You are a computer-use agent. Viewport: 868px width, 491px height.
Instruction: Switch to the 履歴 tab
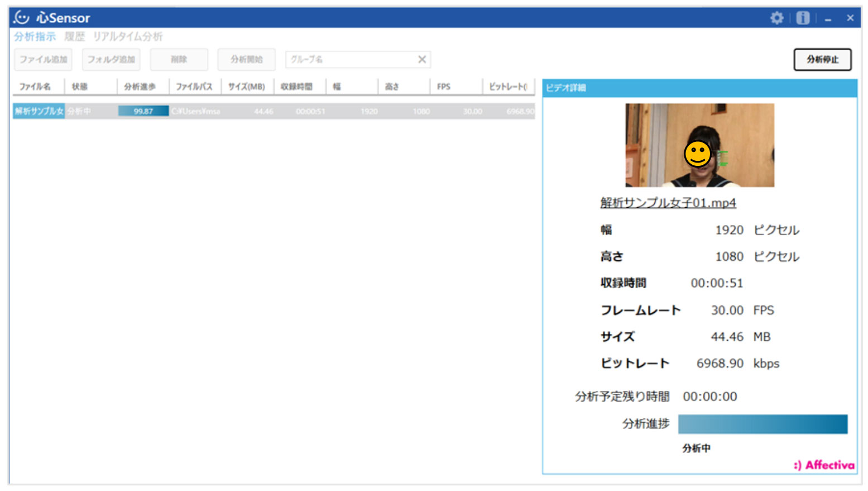pos(74,37)
